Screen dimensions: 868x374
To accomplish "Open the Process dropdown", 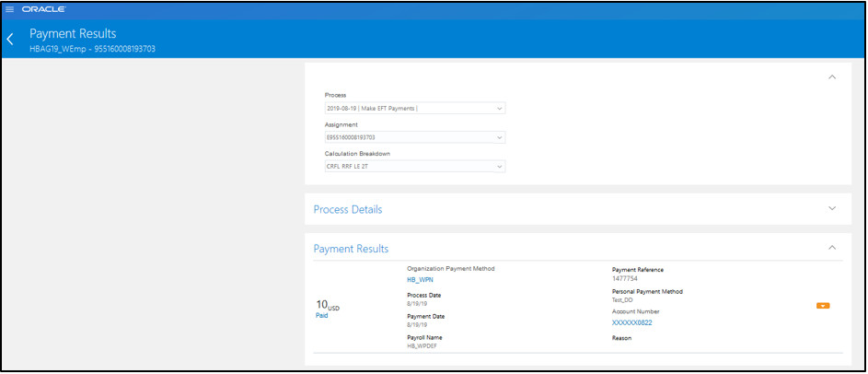I will click(414, 108).
